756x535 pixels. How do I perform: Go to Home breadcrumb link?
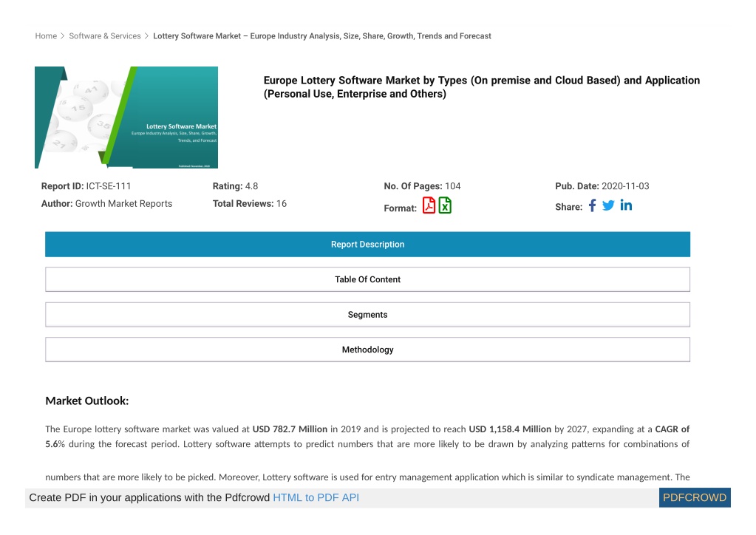tap(46, 36)
